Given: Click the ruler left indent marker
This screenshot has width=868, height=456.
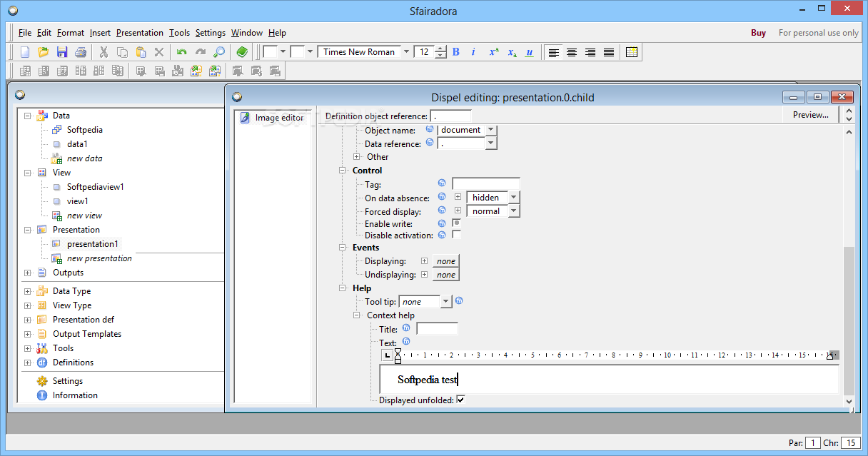Looking at the screenshot, I should [398, 356].
